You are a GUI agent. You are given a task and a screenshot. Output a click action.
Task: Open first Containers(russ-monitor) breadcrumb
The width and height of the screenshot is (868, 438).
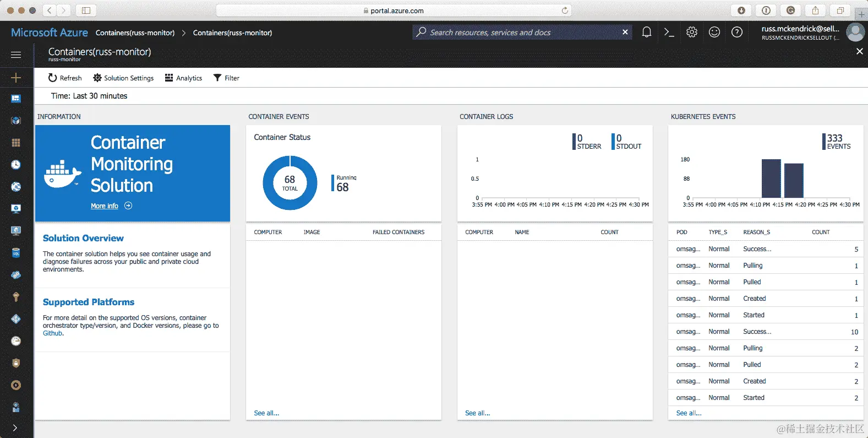(135, 33)
